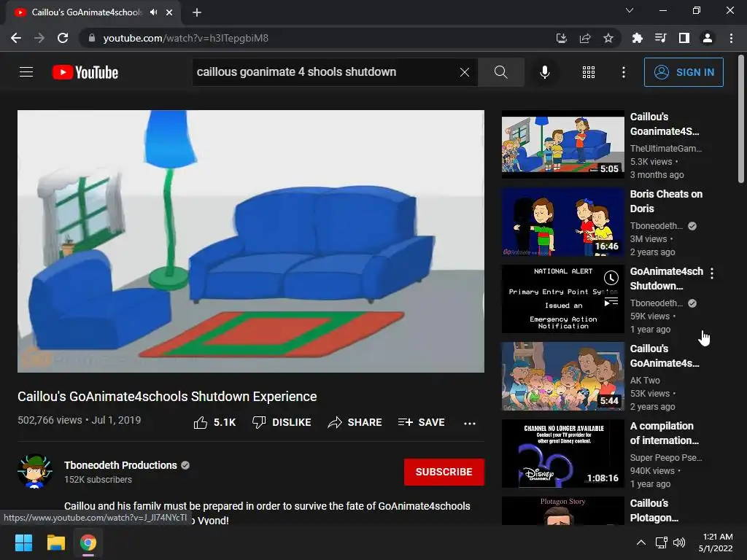Screen dimensions: 747x560
Task: Toggle the Chrome side panel
Action: point(684,38)
